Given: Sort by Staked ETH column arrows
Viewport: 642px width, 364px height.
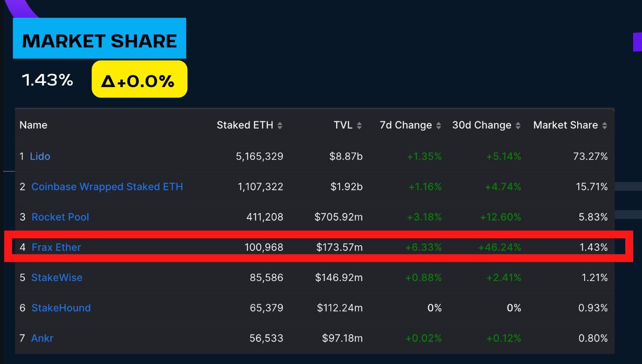Looking at the screenshot, I should (x=280, y=126).
